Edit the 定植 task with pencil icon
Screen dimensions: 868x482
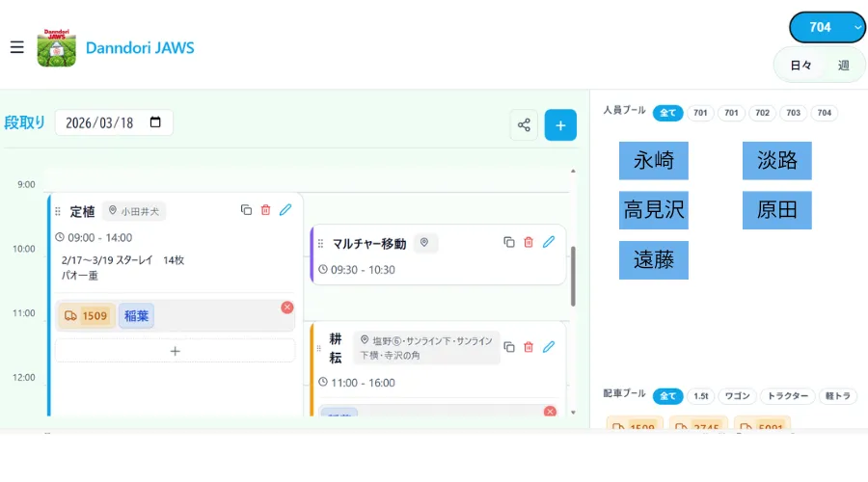(x=285, y=210)
